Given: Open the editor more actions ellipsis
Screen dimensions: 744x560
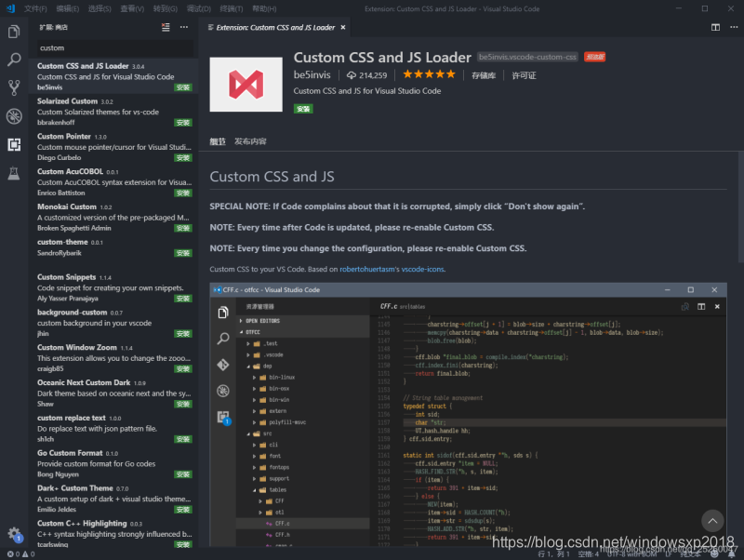Looking at the screenshot, I should pos(734,27).
